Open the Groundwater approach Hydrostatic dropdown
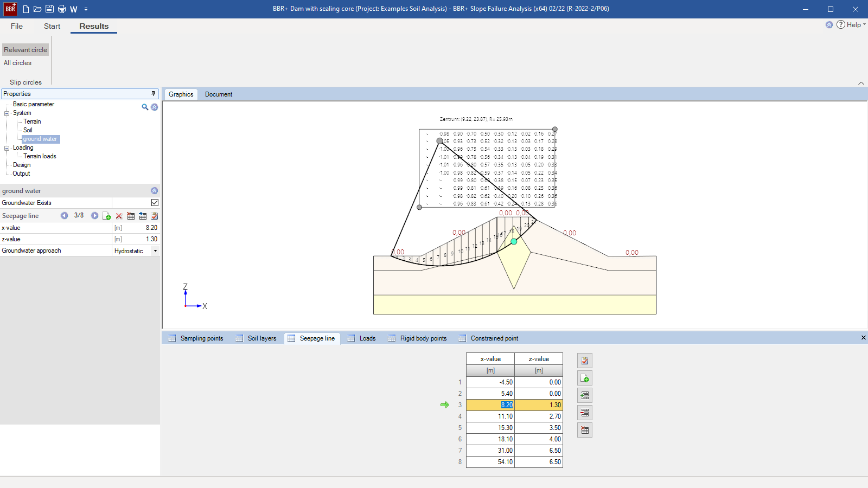This screenshot has width=868, height=488. [x=155, y=251]
